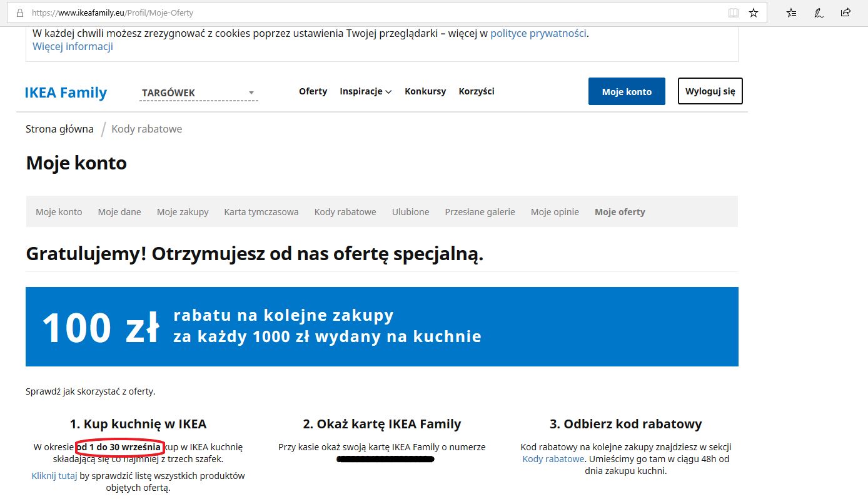
Task: Click the Sprawdź jak skorzystać z oferty text
Action: [x=91, y=391]
